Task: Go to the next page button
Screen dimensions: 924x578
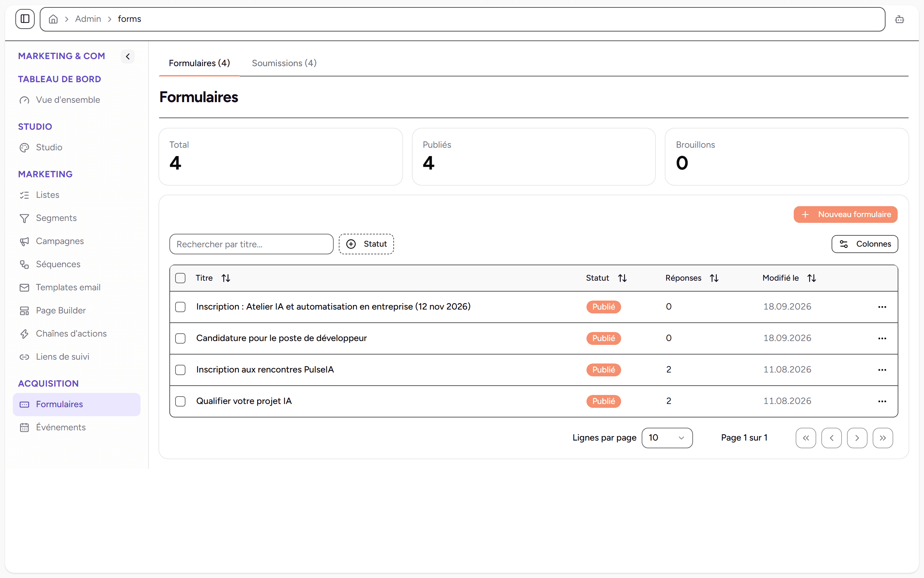Action: [857, 438]
